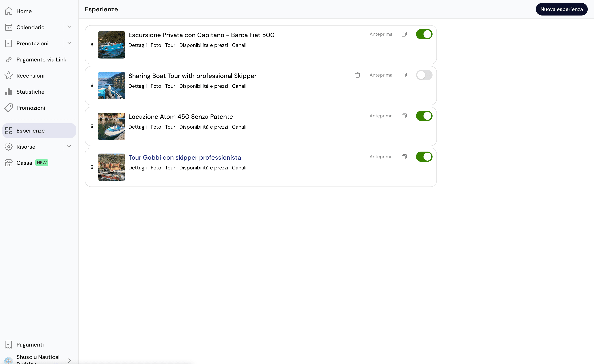This screenshot has width=594, height=364.
Task: Turn off Tour Gobbi experience toggle
Action: pyautogui.click(x=424, y=157)
